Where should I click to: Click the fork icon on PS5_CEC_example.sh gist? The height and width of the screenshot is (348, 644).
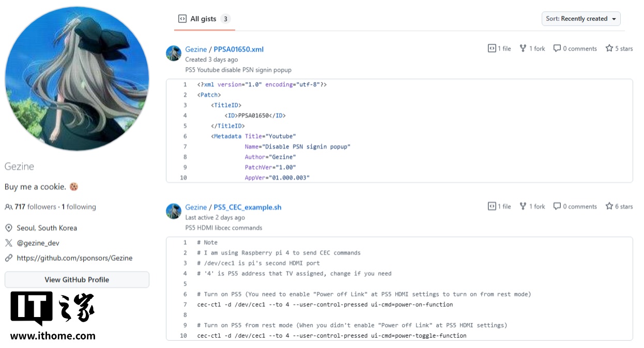pyautogui.click(x=523, y=207)
